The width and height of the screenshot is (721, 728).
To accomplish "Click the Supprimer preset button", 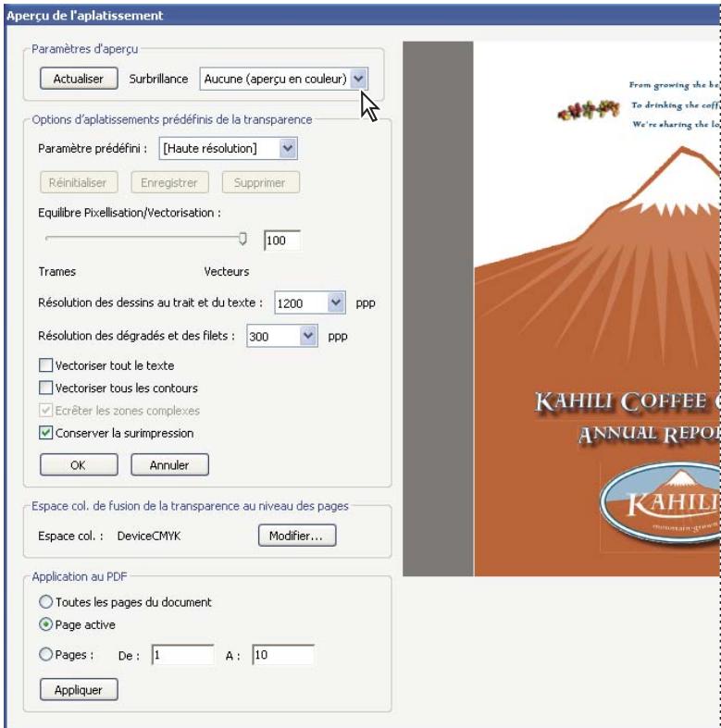I will click(261, 182).
